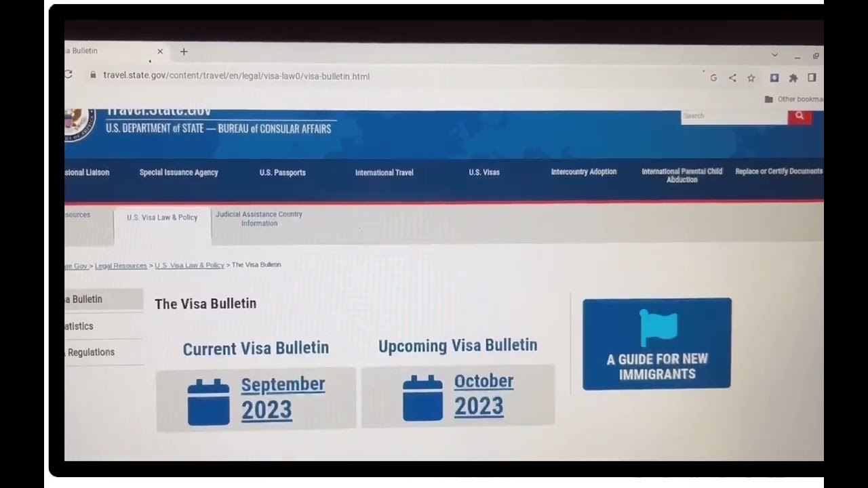Screen dimensions: 868x488
Task: Open International Parental Child Abduction menu
Action: [x=682, y=176]
